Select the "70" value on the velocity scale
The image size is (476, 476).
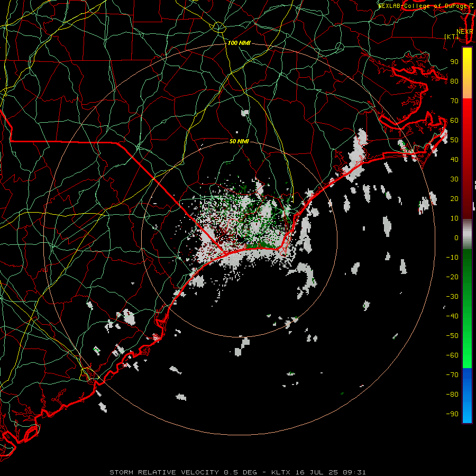454,101
